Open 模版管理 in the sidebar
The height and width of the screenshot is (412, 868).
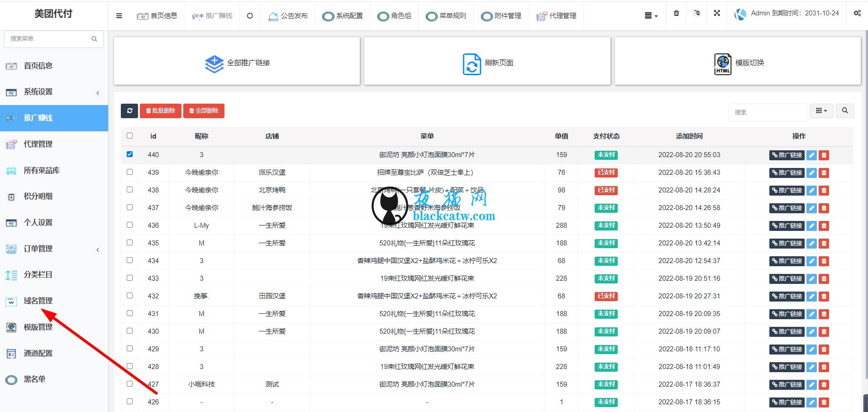coord(38,327)
